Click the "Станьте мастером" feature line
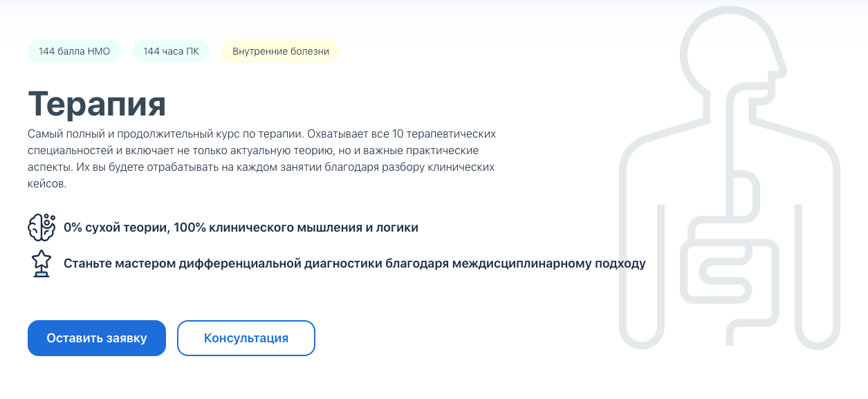This screenshot has width=868, height=399. tap(354, 263)
